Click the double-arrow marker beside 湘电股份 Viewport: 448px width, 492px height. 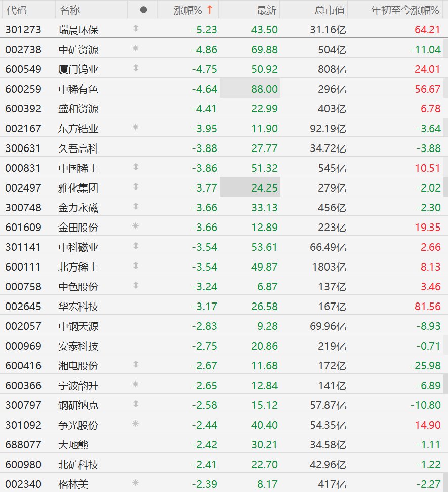click(136, 364)
